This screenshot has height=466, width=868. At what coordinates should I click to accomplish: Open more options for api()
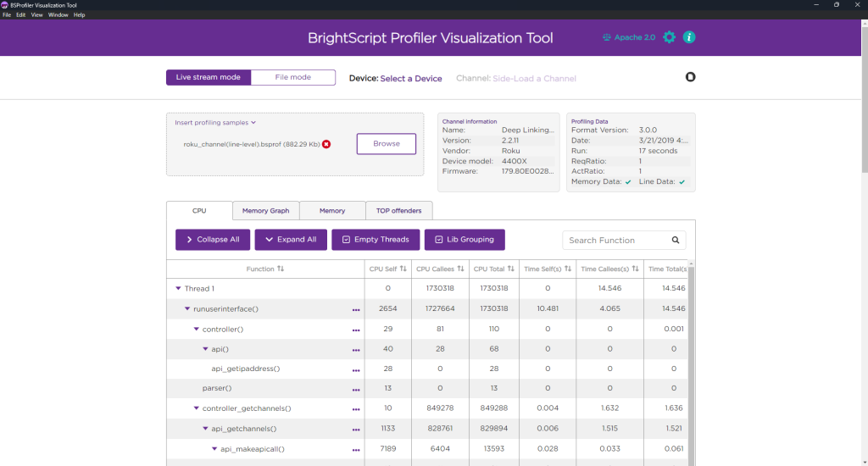[x=356, y=350]
